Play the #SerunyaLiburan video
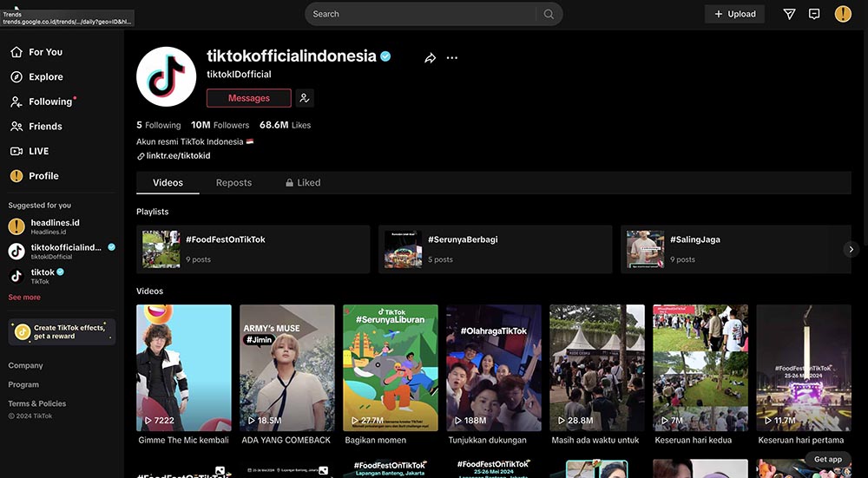 391,368
